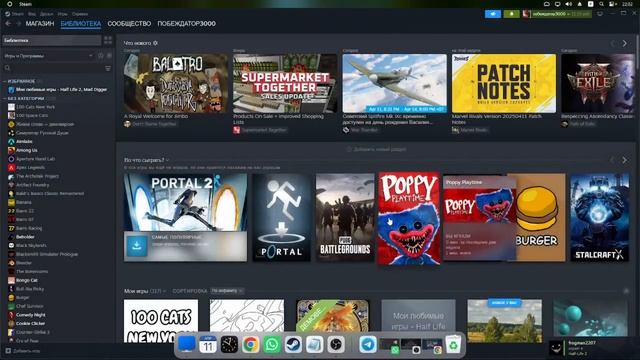This screenshot has width=640, height=360.
Task: Click the library search field
Action: point(53,68)
